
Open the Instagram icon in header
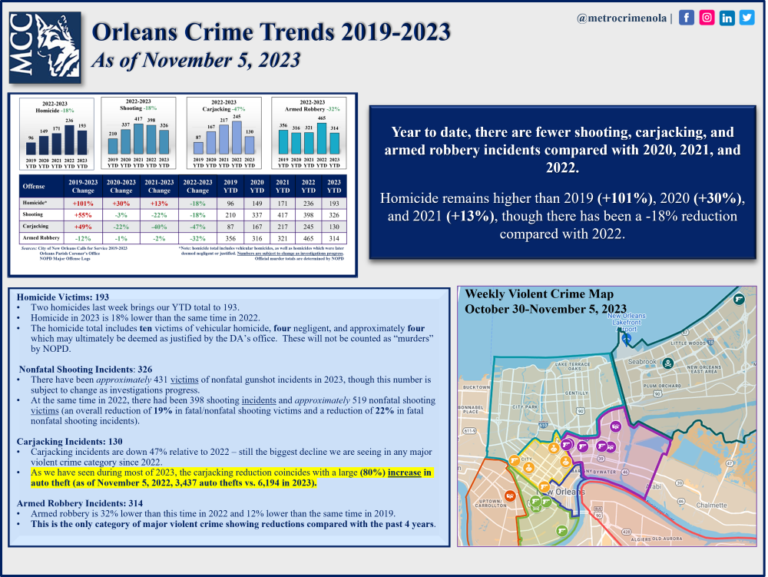(707, 17)
